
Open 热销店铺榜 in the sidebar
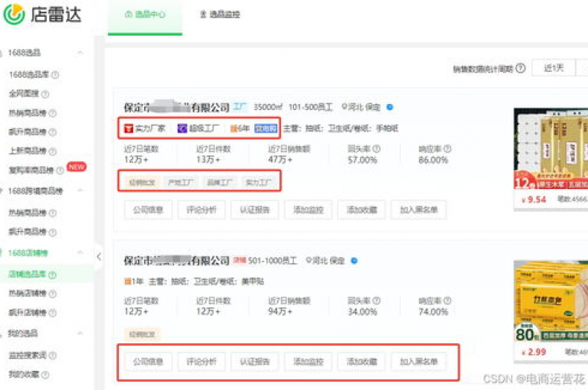point(28,294)
